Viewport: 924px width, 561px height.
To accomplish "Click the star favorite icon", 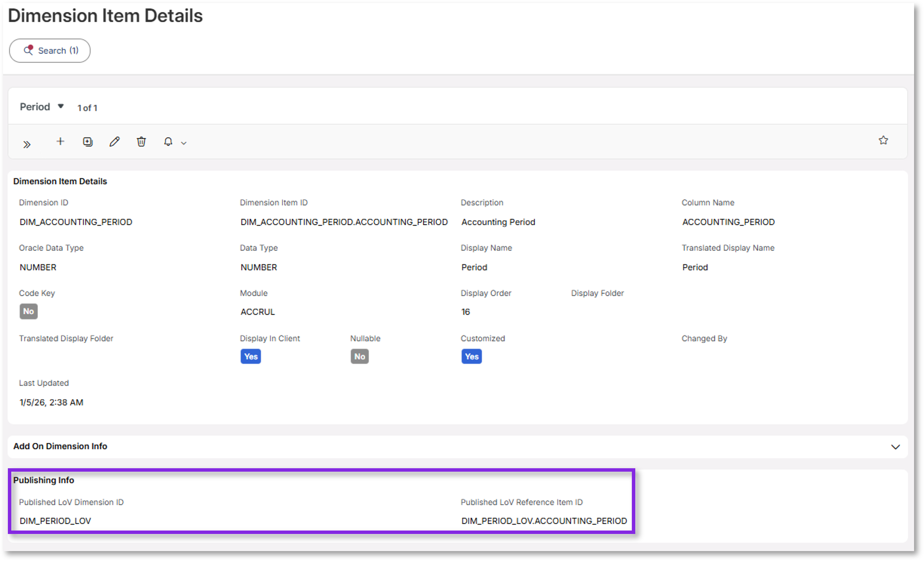I will coord(883,140).
